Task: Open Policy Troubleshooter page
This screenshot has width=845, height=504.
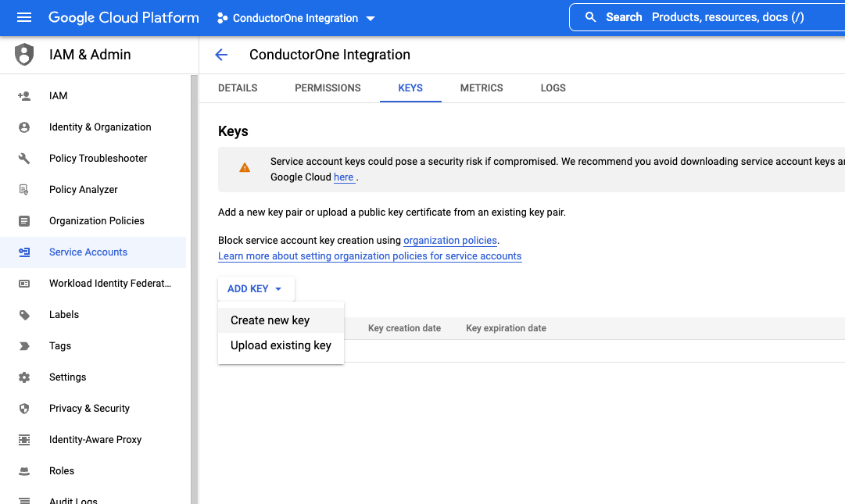Action: coord(98,159)
